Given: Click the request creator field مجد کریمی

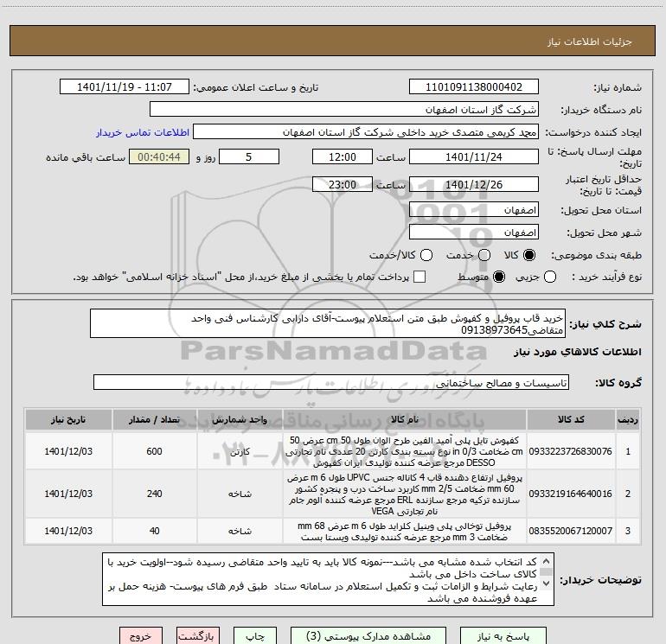Looking at the screenshot, I should 366,132.
